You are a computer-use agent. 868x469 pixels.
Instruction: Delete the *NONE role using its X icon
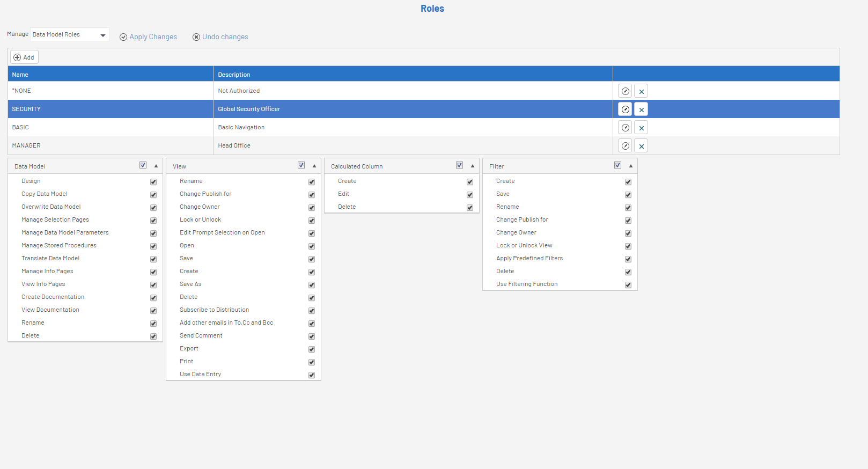[x=641, y=91]
